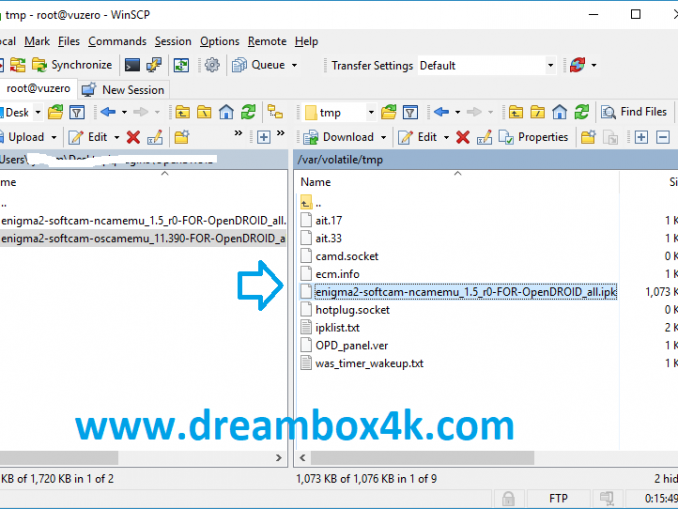Click the remote Edit button
678x509 pixels.
(x=418, y=138)
